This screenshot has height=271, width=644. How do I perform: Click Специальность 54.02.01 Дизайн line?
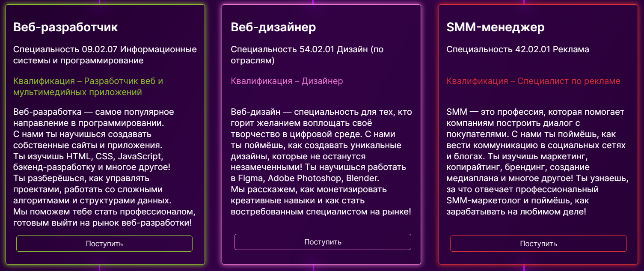307,55
